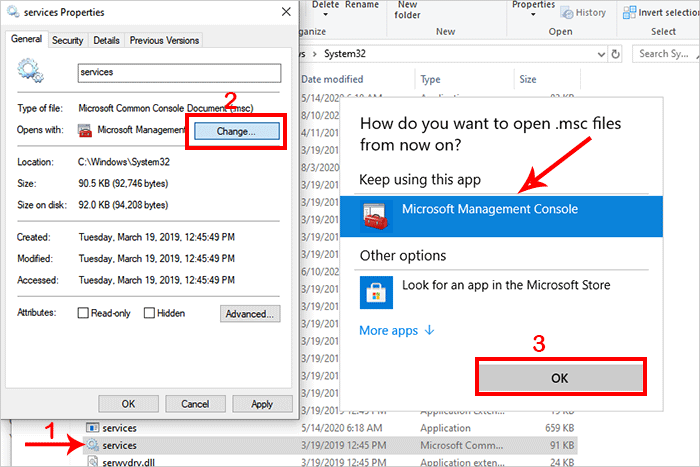Screen dimensions: 700x467
Task: Click the serwvdrv.dll file icon
Action: [x=92, y=462]
